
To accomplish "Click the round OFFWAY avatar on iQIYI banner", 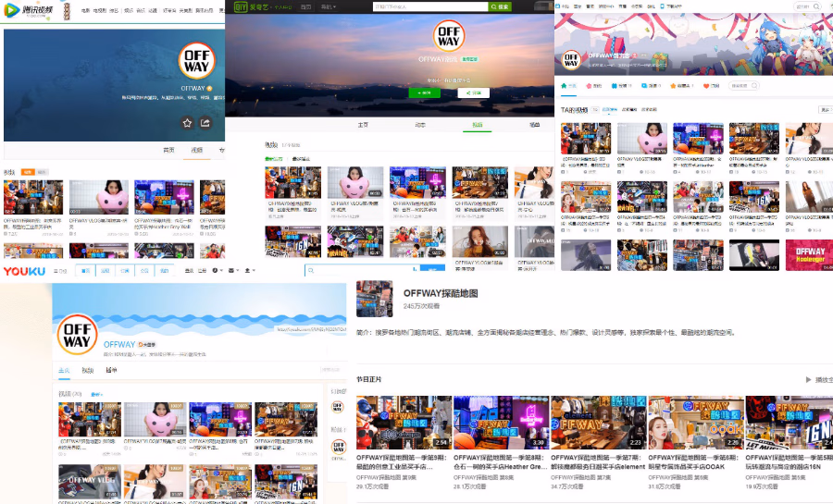I will 447,36.
